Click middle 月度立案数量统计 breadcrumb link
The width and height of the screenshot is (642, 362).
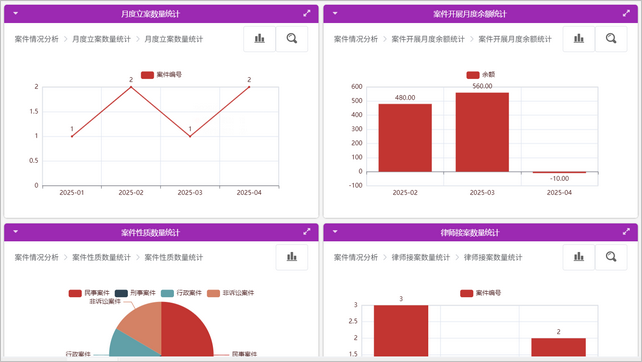[101, 39]
